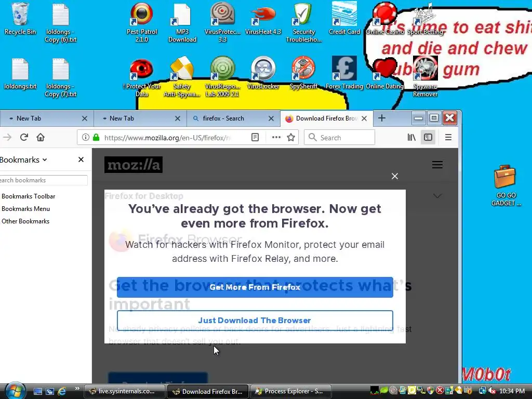Select the Spyware Remover desktop icon
532x399 pixels.
pyautogui.click(x=425, y=77)
